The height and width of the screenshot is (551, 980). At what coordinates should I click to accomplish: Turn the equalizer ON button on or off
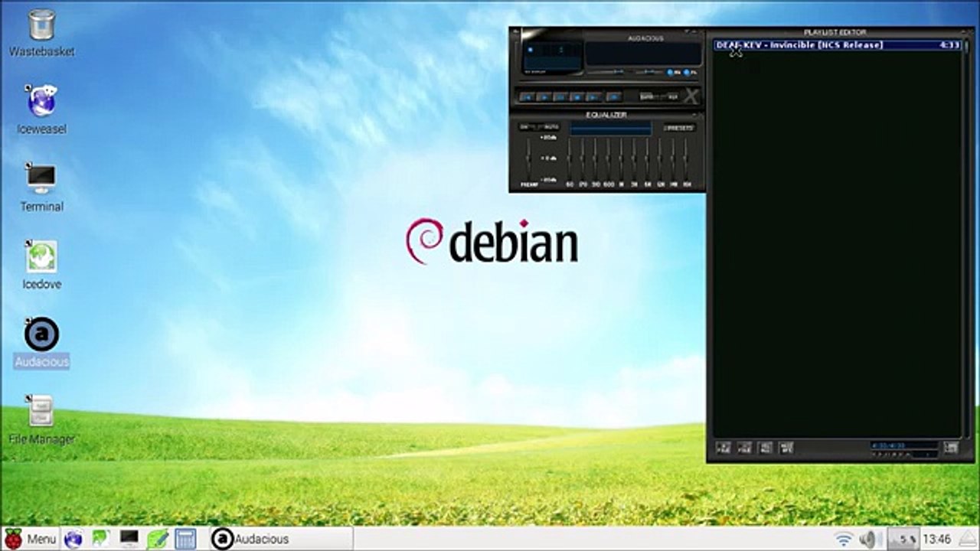525,127
